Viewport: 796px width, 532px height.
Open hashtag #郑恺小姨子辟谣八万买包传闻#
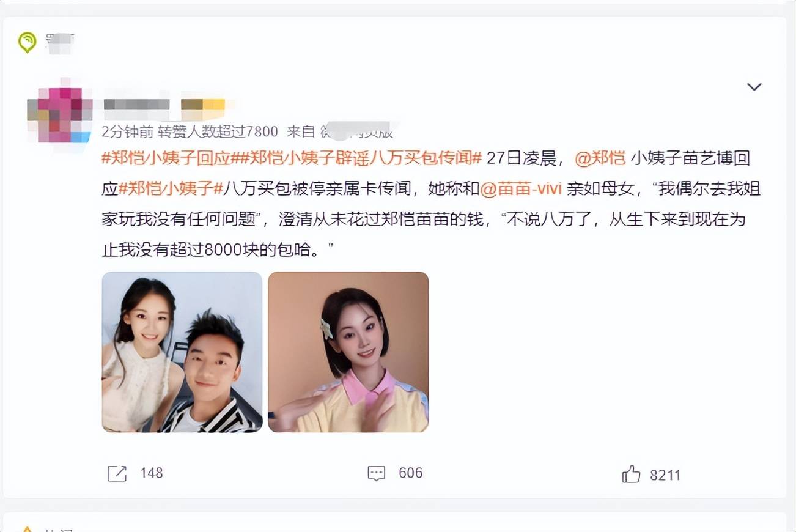click(x=357, y=158)
